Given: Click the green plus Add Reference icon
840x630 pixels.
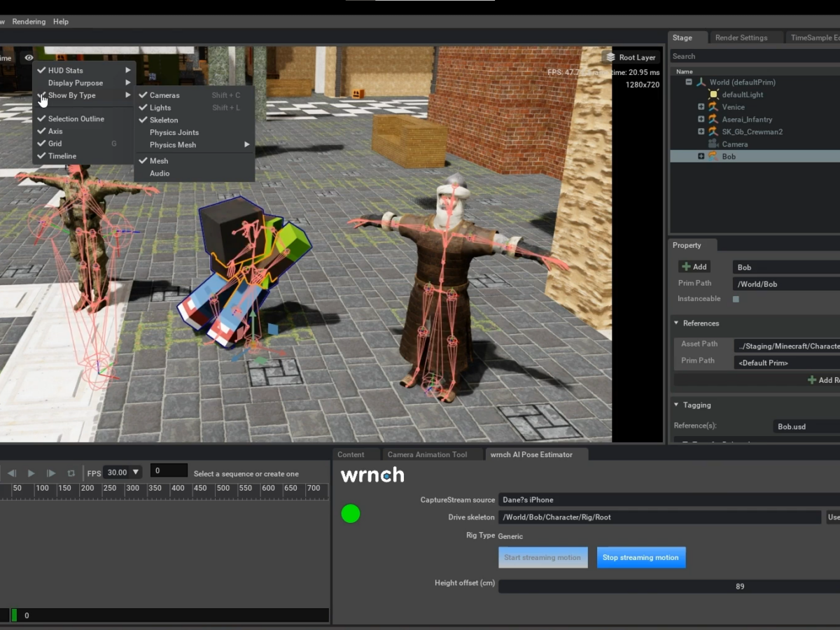Looking at the screenshot, I should coord(811,380).
